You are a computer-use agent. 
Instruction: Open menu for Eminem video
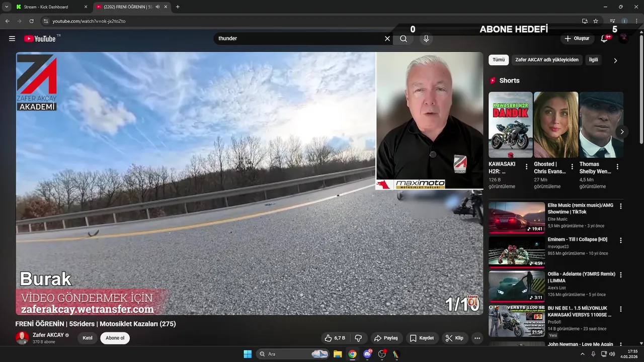click(x=621, y=240)
